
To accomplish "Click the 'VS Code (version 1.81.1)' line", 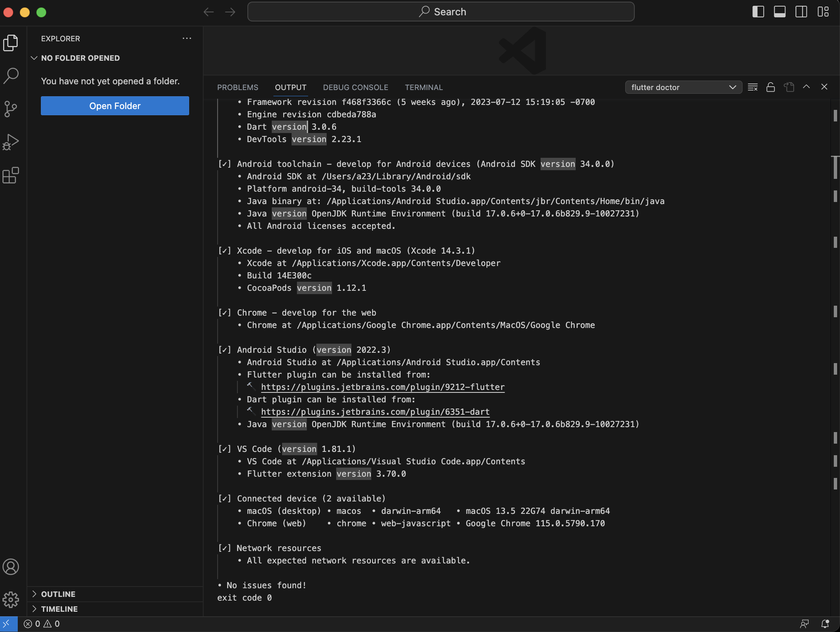I will pos(287,449).
